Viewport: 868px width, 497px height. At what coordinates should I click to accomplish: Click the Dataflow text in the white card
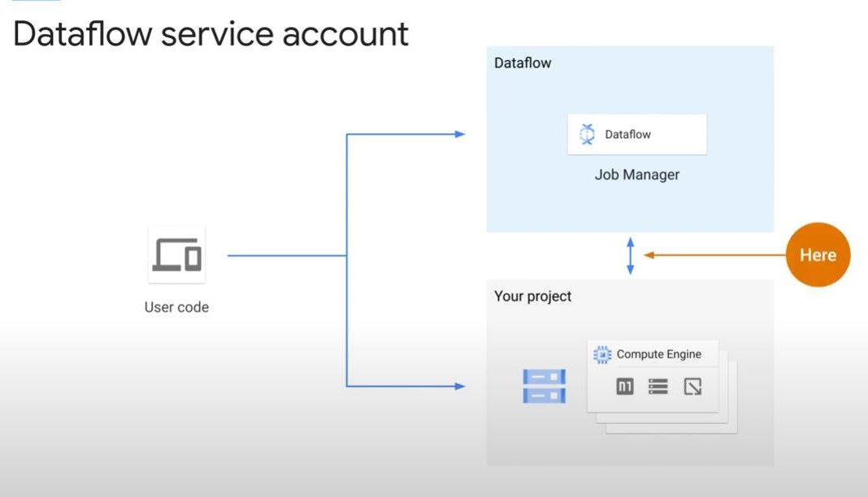(x=627, y=134)
